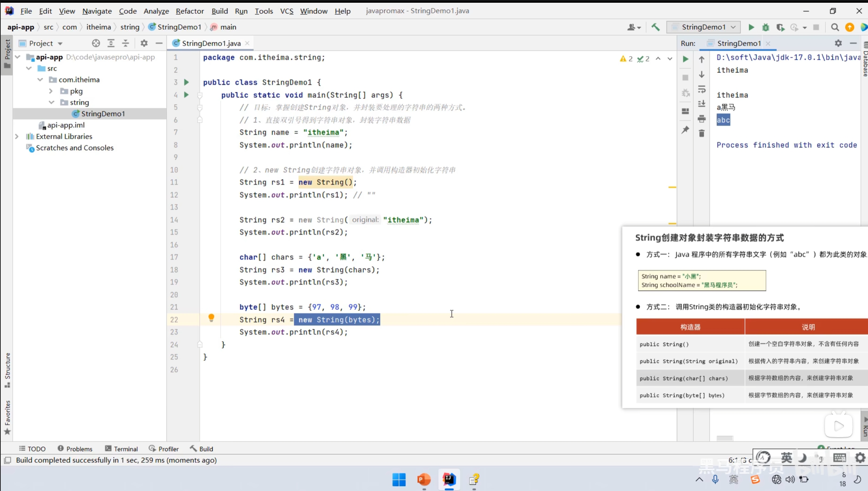Open the StringDemo1 run configuration dropdown
Viewport: 868px width, 491px height.
click(704, 27)
